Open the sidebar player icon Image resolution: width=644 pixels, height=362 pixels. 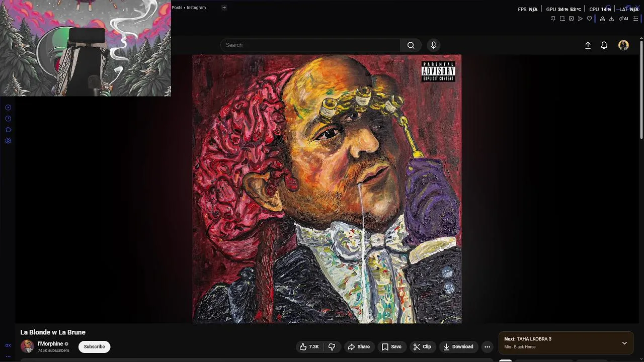point(8,108)
